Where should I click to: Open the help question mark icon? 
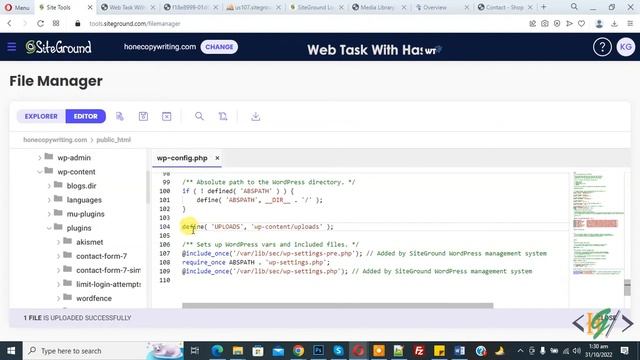coord(602,47)
